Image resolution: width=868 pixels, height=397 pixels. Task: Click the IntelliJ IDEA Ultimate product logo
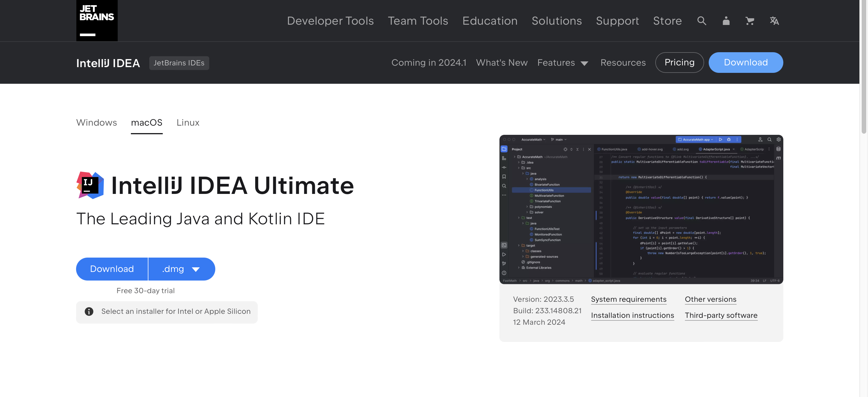pos(90,185)
